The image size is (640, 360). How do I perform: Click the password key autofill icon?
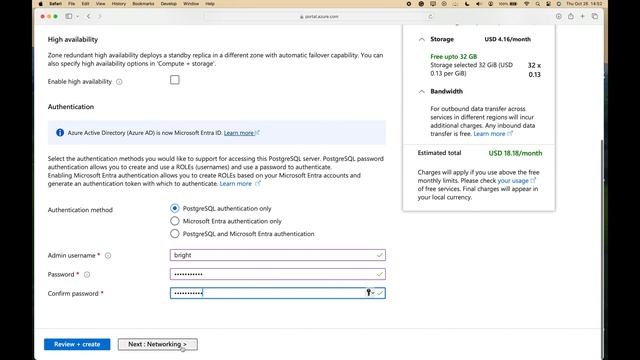[x=369, y=293]
